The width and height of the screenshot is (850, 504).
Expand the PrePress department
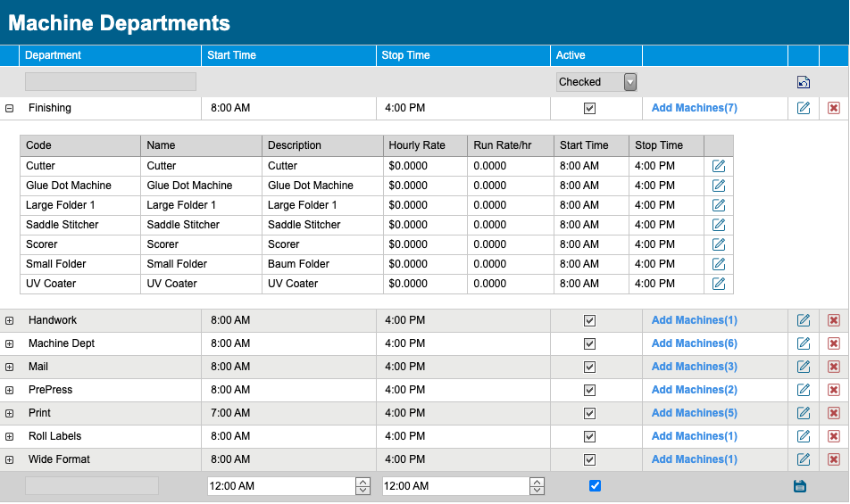point(9,391)
